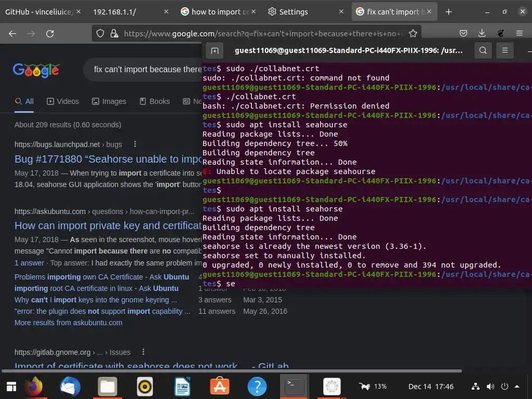Bookmark this page with the star icon
Screen dimensions: 532x399
pyautogui.click(x=413, y=33)
